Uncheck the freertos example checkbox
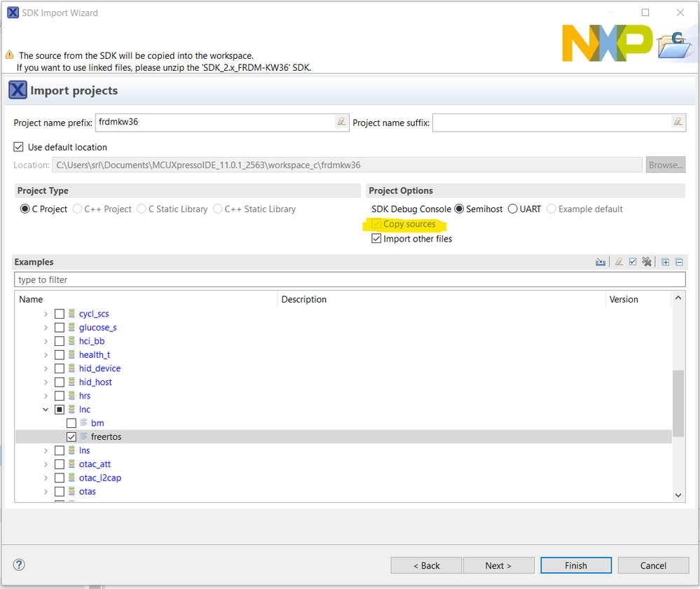 (x=71, y=437)
